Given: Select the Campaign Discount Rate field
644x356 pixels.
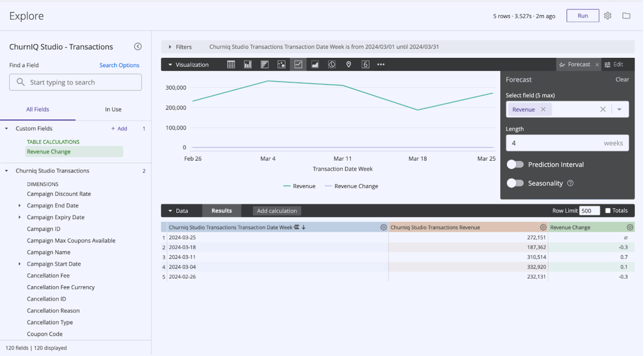Looking at the screenshot, I should coord(59,194).
